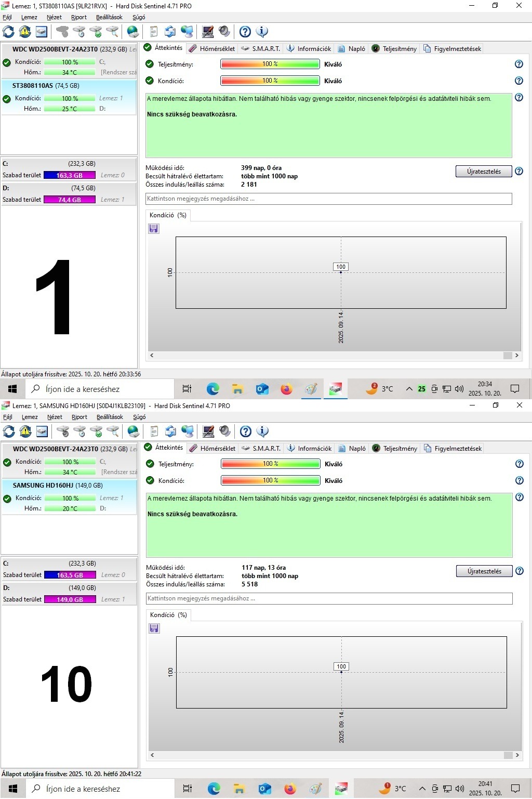Viewport: 532px width, 799px height.
Task: Click the Újratesztelés button in the bottom window
Action: pos(484,571)
